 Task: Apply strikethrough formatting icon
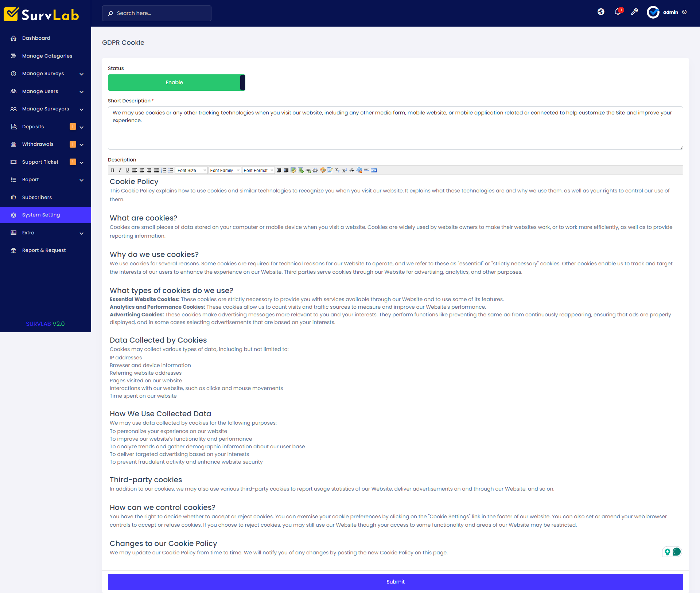[352, 170]
